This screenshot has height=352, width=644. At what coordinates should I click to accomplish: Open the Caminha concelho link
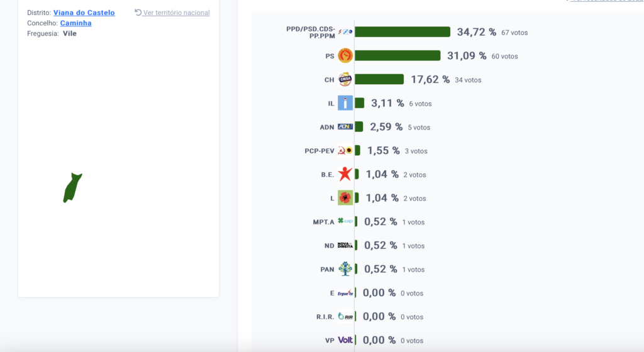[x=75, y=23]
